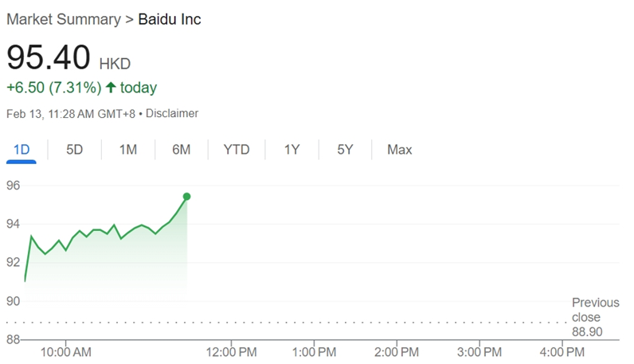Open the Disclaimer link
The image size is (634, 364).
coord(172,113)
